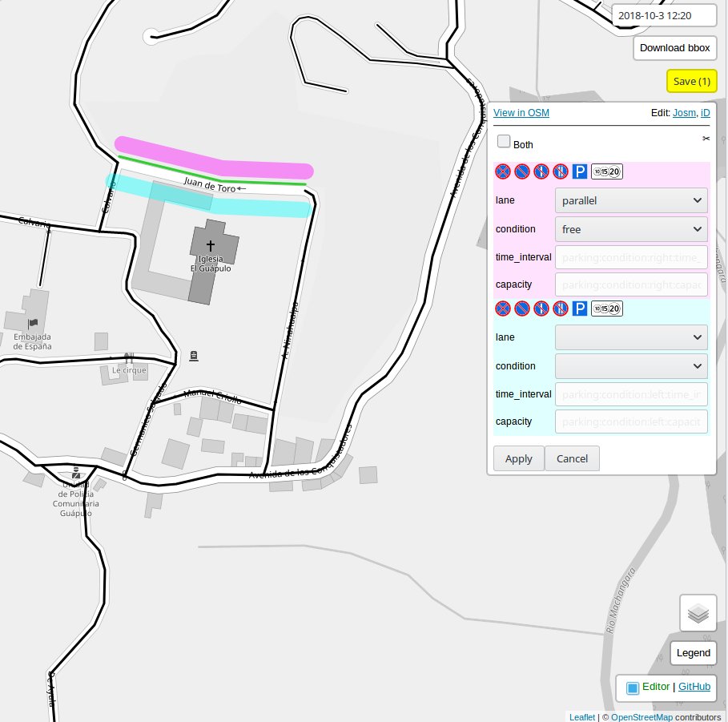The image size is (728, 722).
Task: Open the lane dropdown showing parallel
Action: pos(631,200)
